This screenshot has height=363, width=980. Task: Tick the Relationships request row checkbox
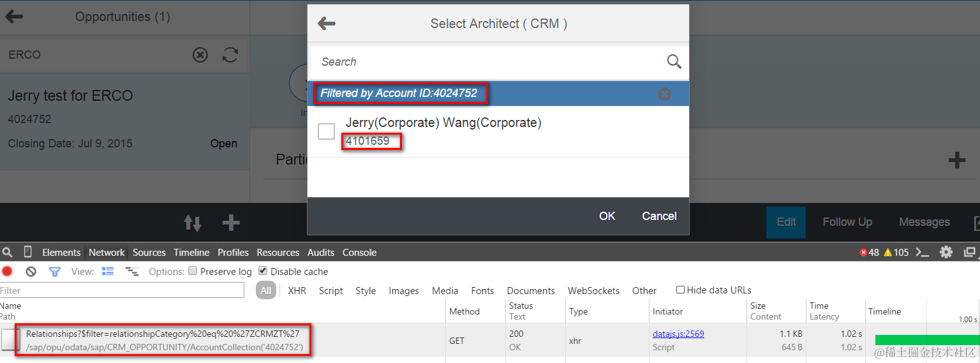pos(10,340)
